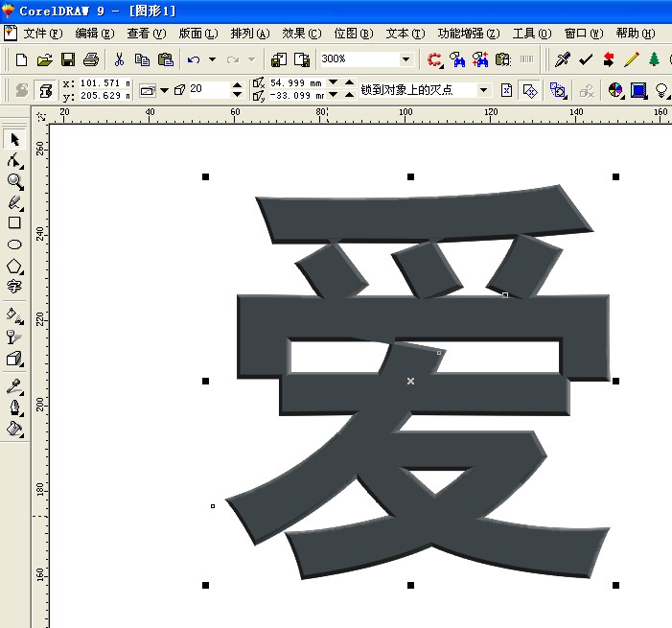
Task: Toggle vanishing point relative to page origin
Action: click(506, 90)
